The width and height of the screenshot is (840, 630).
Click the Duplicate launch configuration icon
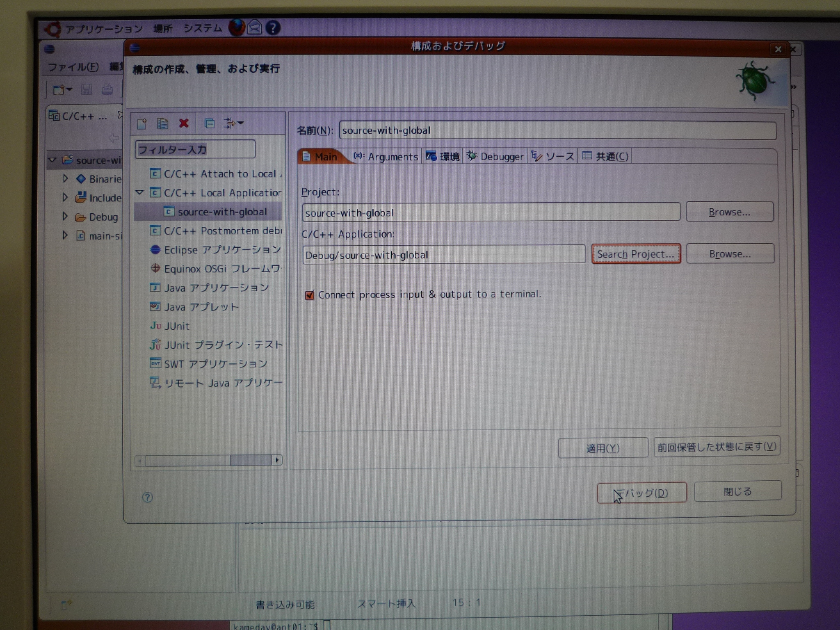coord(162,123)
